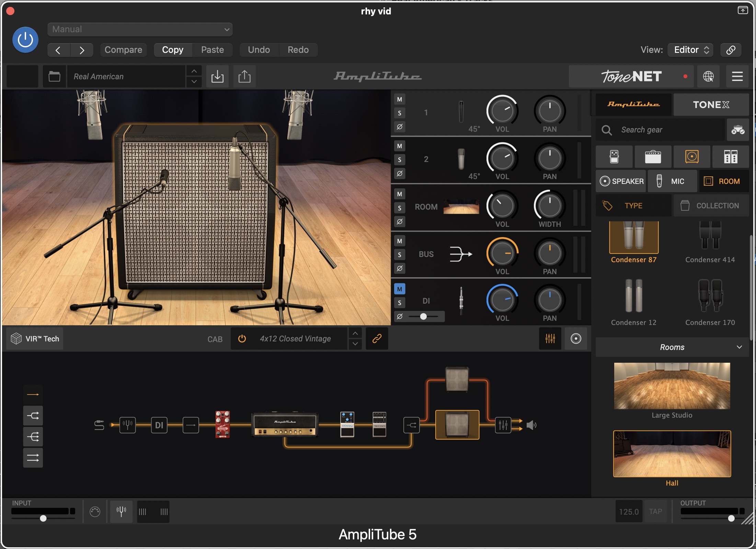Invert phase on the DI channel
756x549 pixels.
[400, 316]
